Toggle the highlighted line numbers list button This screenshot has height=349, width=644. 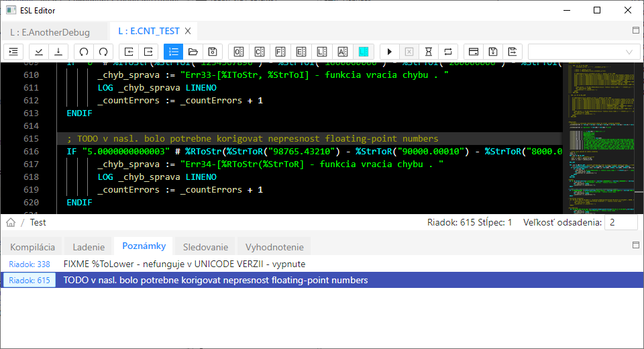tap(173, 52)
